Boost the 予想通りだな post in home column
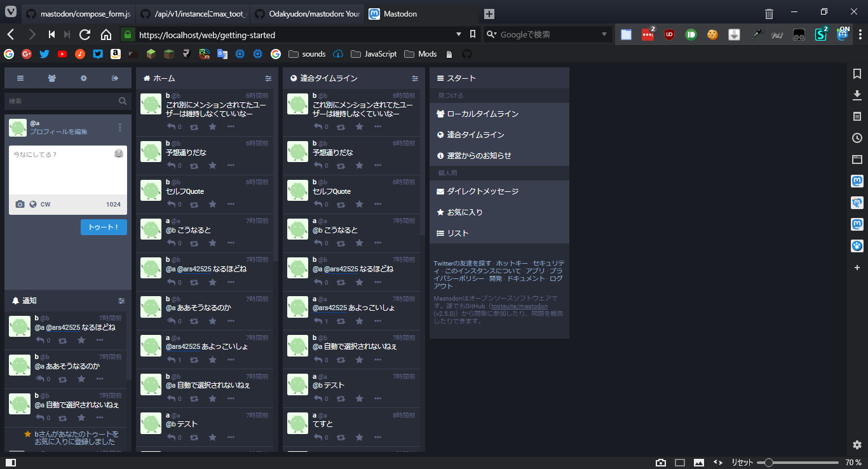The image size is (868, 469). pos(194,165)
